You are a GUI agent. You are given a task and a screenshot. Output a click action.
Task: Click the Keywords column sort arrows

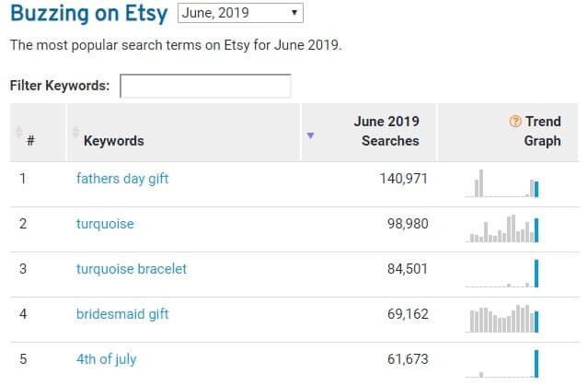coord(75,132)
